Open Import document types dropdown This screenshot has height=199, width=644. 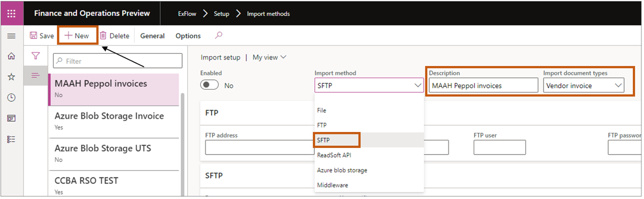click(x=584, y=85)
